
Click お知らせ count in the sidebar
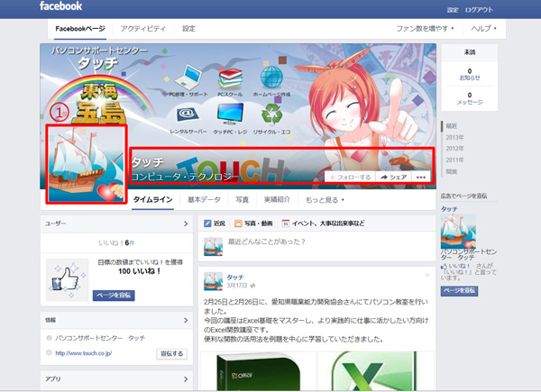point(470,74)
